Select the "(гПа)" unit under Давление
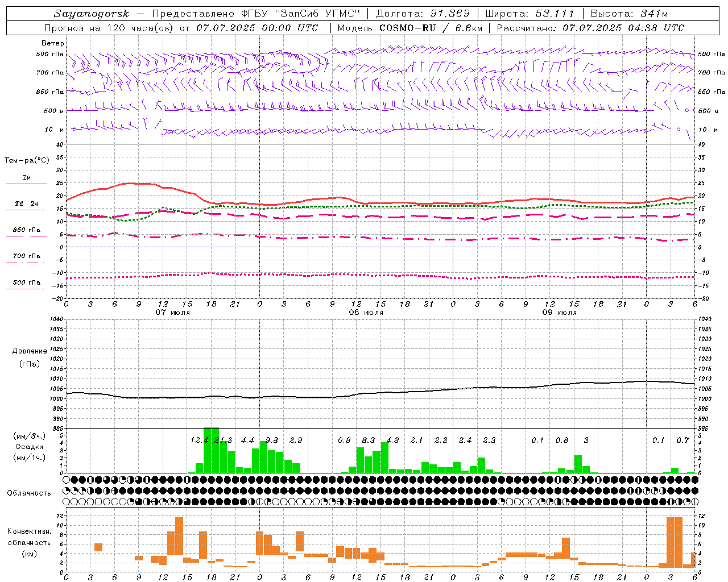The image size is (728, 582). pos(30,364)
